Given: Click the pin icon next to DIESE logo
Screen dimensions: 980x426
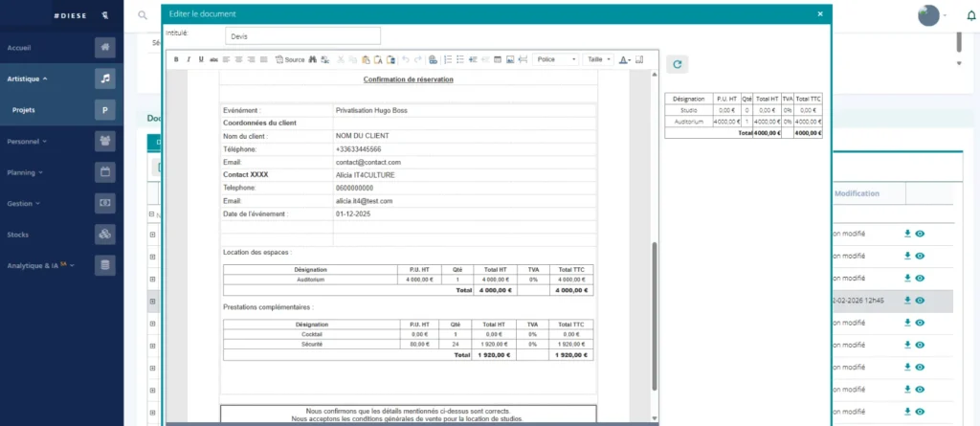Looking at the screenshot, I should pos(105,15).
